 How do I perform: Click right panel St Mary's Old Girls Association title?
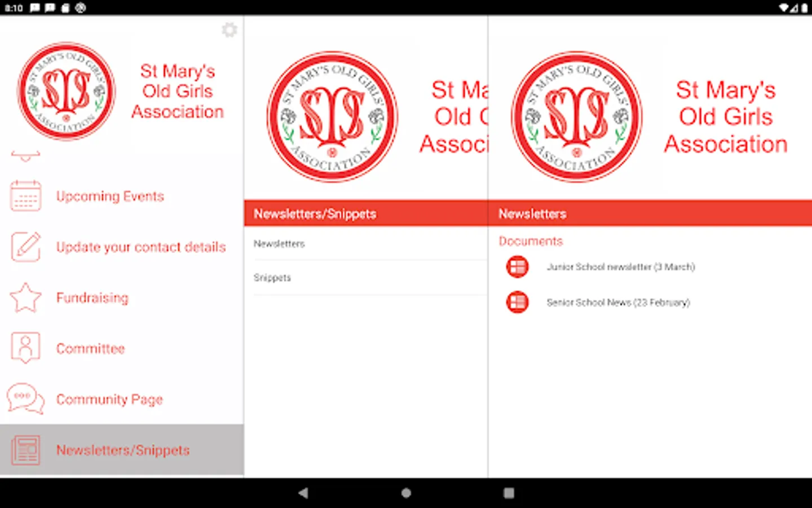[726, 117]
